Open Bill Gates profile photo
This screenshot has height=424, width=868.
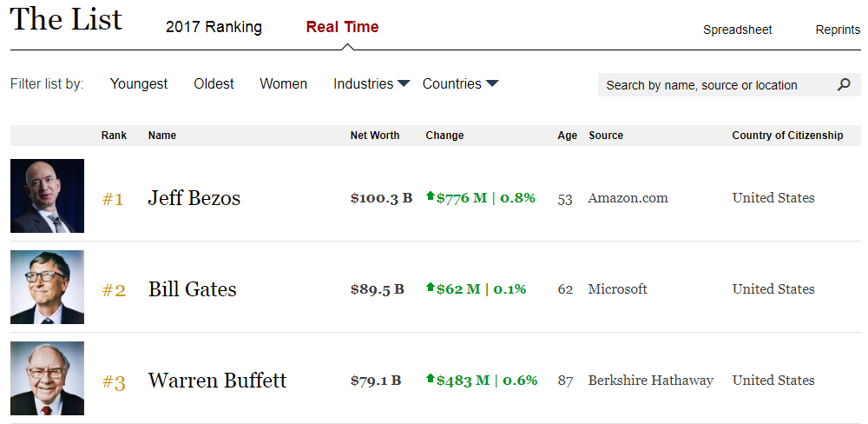[x=47, y=288]
